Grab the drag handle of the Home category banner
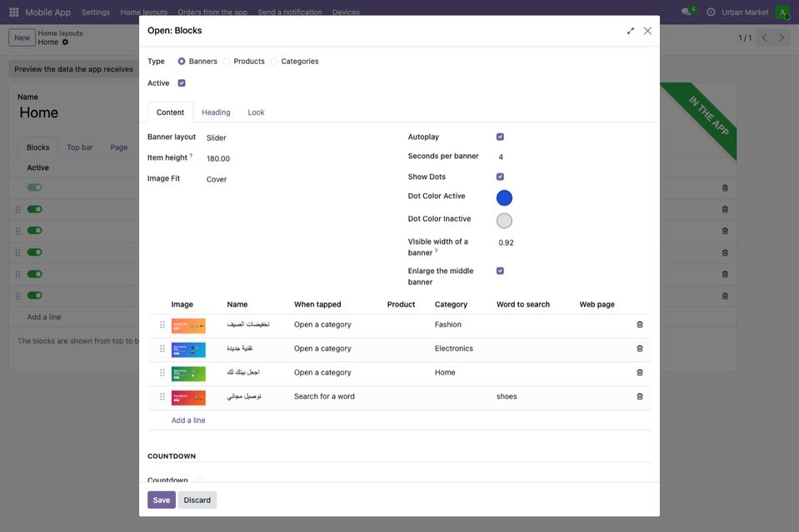 [162, 373]
